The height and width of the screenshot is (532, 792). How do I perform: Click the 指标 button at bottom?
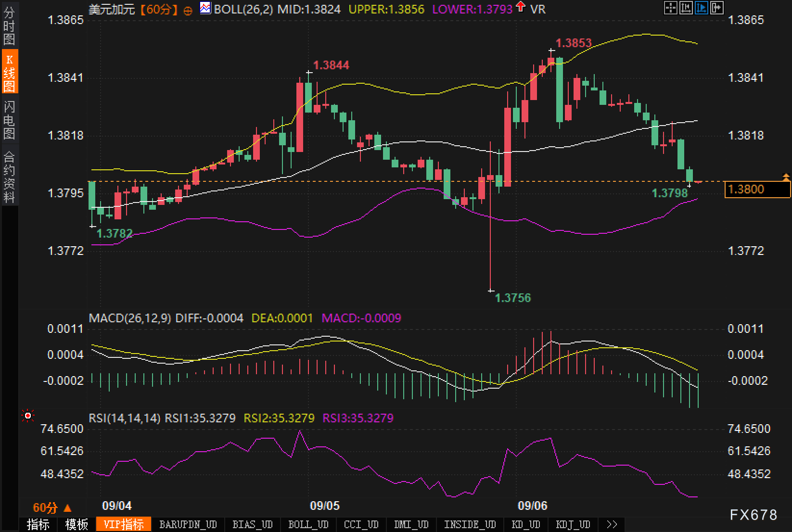coord(38,524)
